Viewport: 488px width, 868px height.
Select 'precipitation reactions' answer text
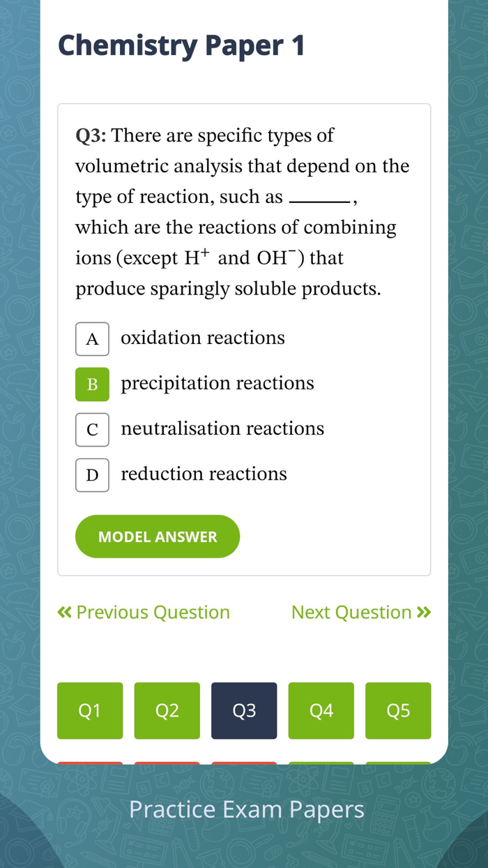point(218,384)
